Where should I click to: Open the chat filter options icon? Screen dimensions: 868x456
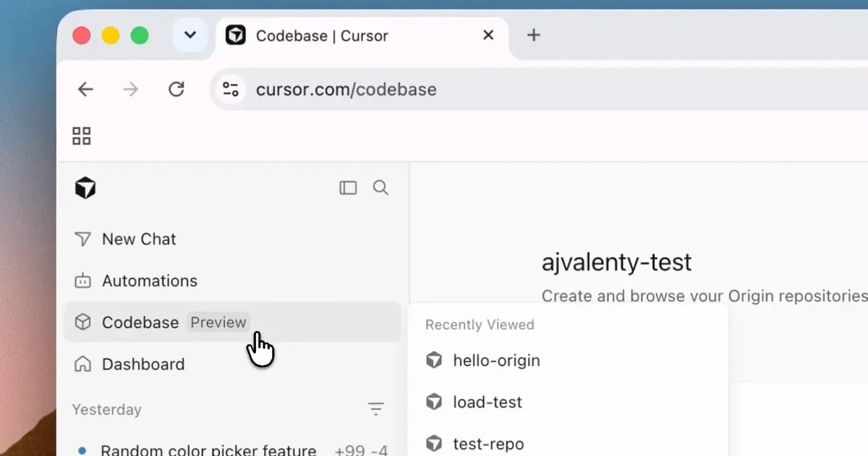tap(376, 409)
